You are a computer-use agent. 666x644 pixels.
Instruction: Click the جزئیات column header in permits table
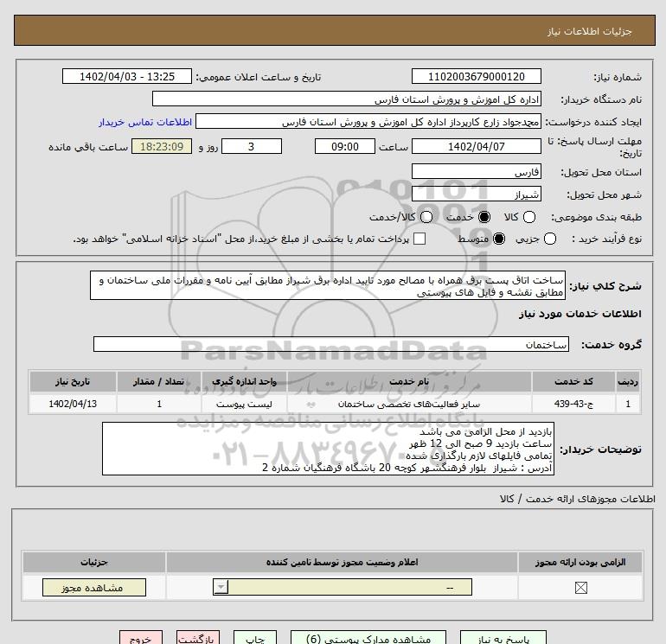[94, 562]
